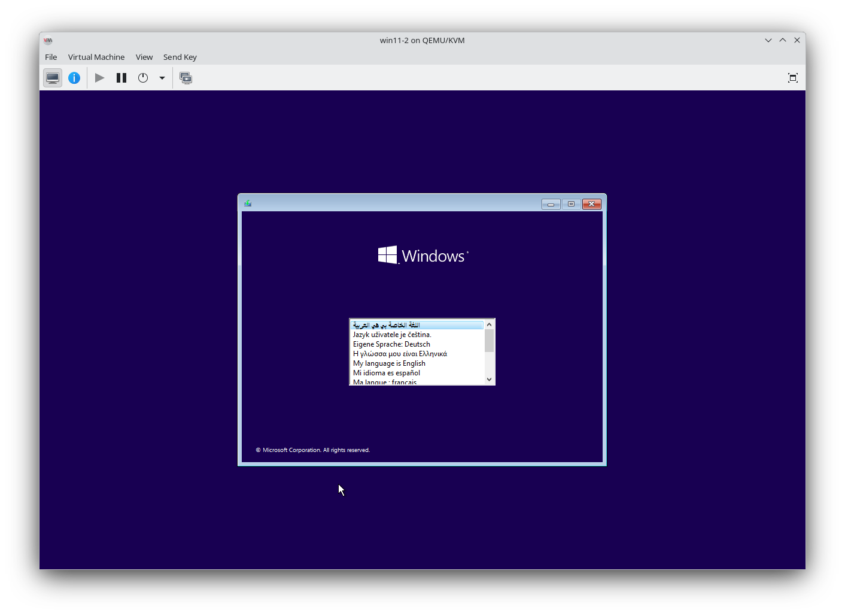The image size is (845, 616).
Task: Select 'Ma langue : français' entry
Action: [x=417, y=381]
